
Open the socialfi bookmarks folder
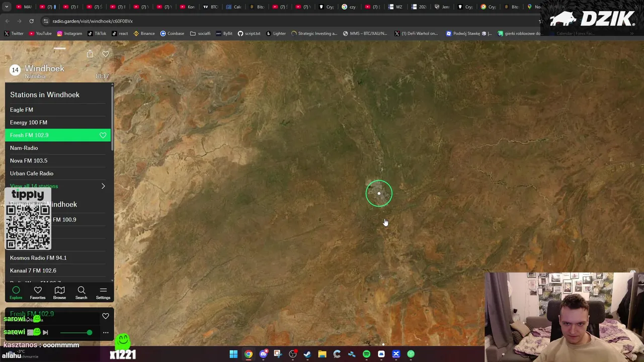tap(200, 34)
